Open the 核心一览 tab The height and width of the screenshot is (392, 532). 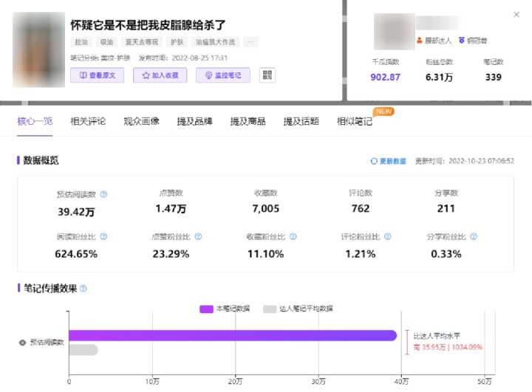click(35, 121)
